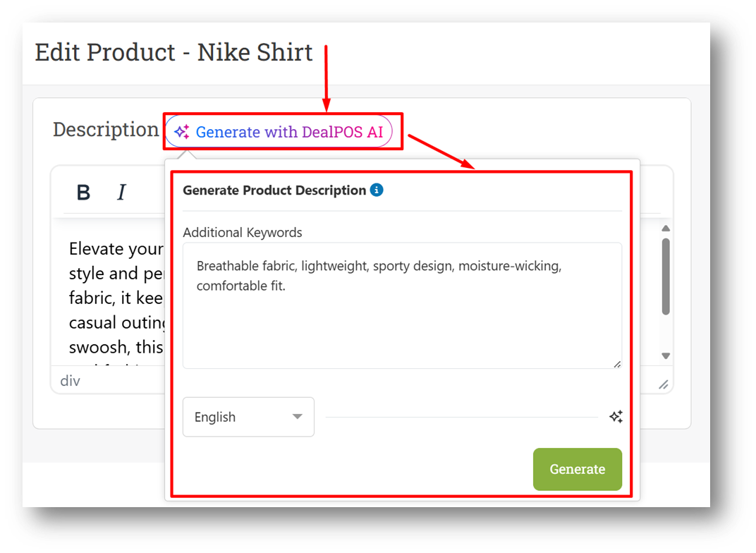Click the Generate Product Description heading
The height and width of the screenshot is (553, 756).
274,190
